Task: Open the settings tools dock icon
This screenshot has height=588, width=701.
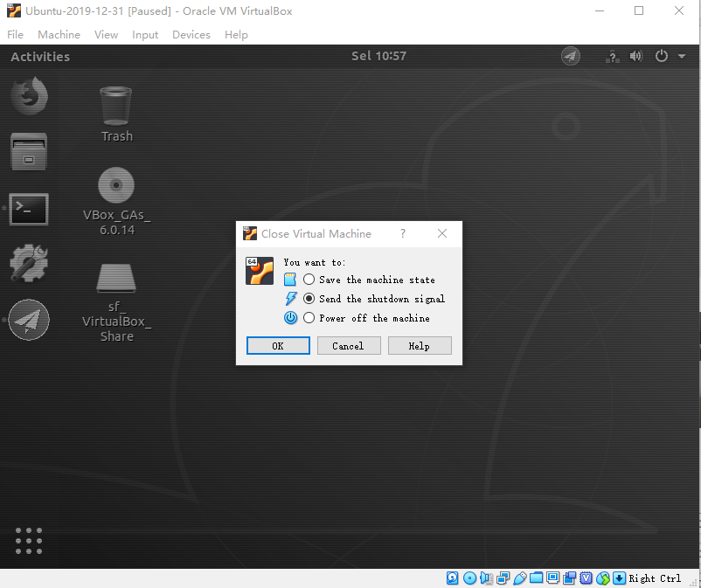Action: [x=29, y=263]
